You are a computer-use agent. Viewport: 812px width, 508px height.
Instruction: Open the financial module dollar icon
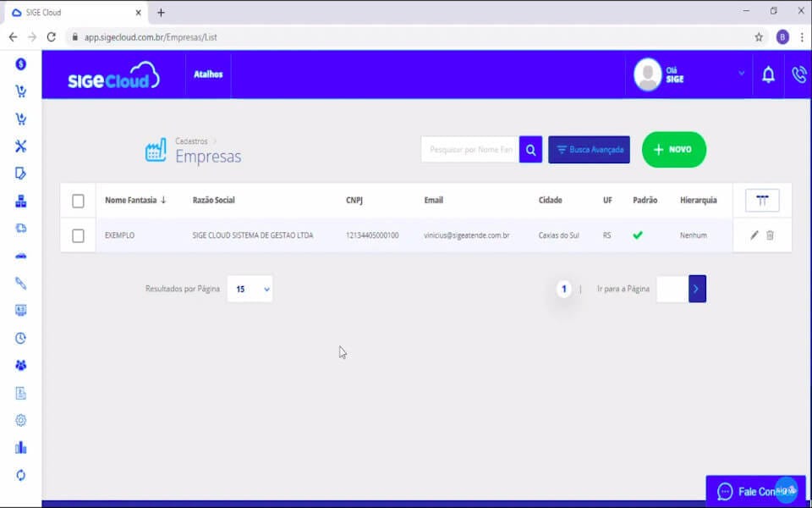[20, 63]
